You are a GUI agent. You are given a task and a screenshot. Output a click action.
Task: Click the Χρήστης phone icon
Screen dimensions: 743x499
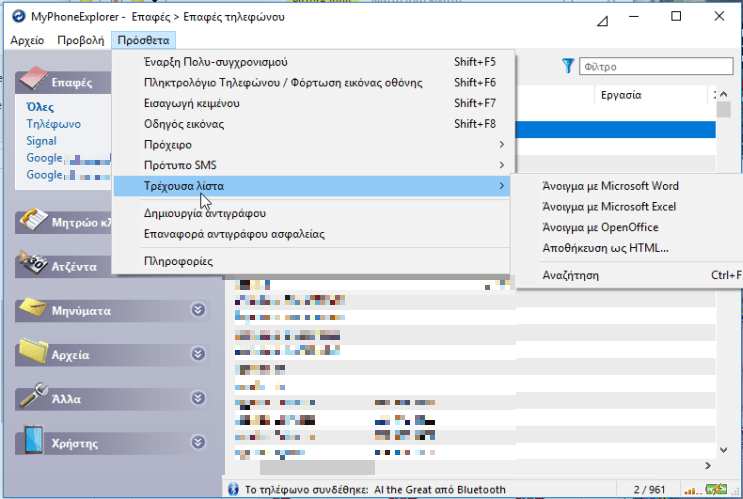(x=34, y=440)
